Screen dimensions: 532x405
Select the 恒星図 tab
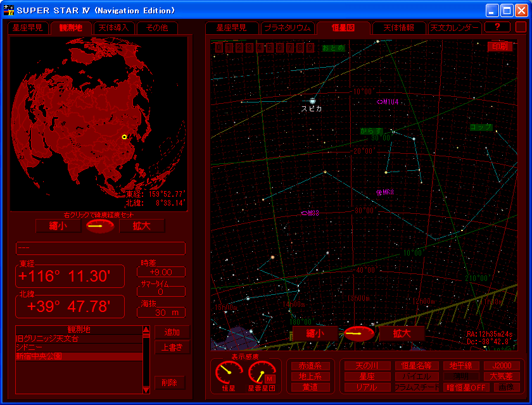pos(343,28)
